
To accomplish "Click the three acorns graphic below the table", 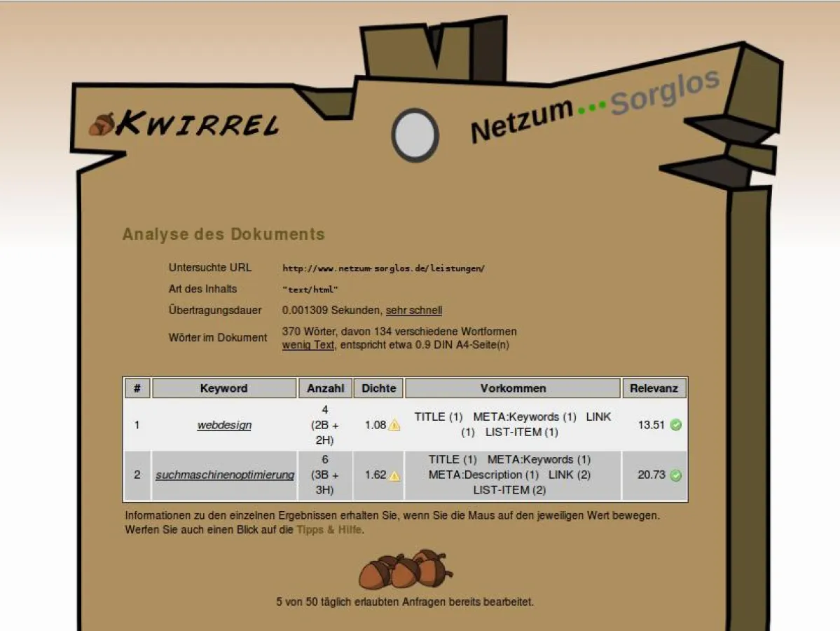I will point(405,569).
